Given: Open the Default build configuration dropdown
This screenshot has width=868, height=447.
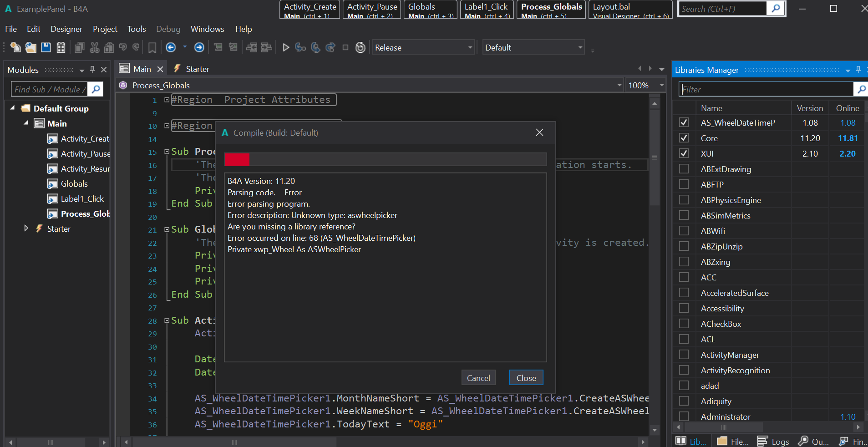Looking at the screenshot, I should click(533, 47).
